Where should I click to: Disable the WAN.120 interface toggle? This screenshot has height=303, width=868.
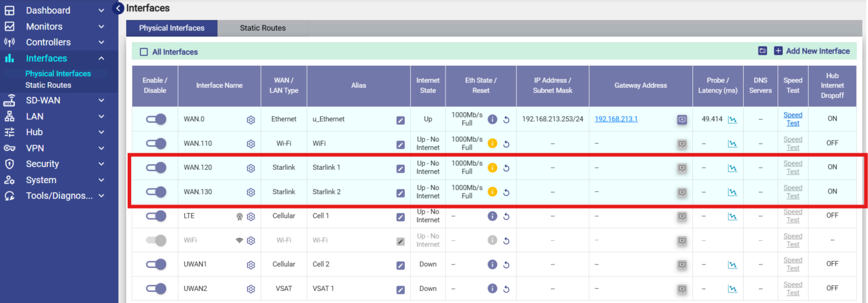(155, 168)
